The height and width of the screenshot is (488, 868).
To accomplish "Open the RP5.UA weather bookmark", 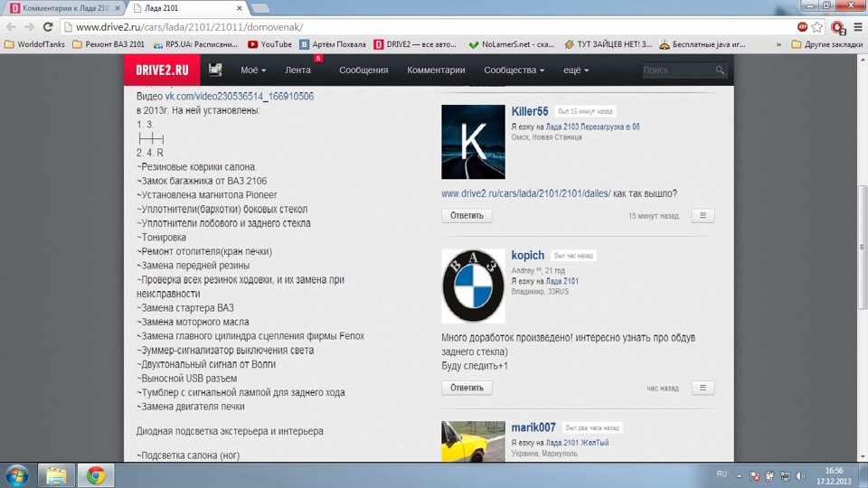I will (x=195, y=44).
